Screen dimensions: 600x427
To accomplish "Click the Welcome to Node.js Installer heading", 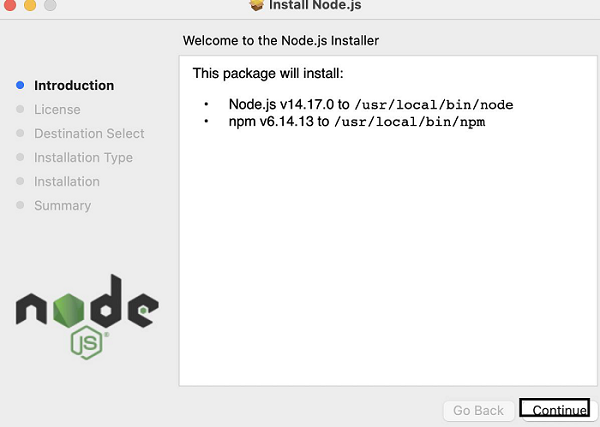I will (281, 41).
